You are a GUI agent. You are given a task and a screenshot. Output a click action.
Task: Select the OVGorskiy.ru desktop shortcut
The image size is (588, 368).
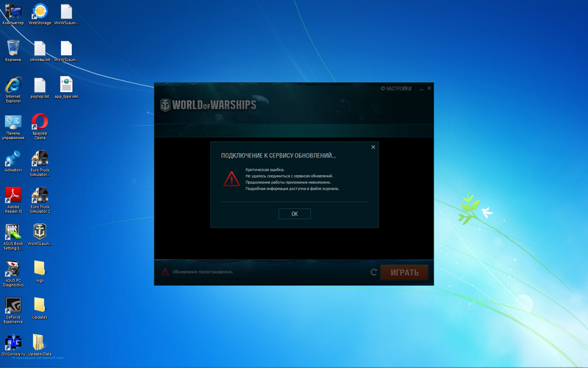(13, 345)
